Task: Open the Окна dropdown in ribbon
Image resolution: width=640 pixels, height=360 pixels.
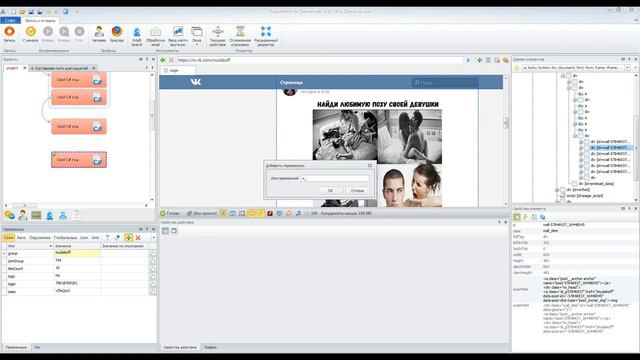Action: 197,36
